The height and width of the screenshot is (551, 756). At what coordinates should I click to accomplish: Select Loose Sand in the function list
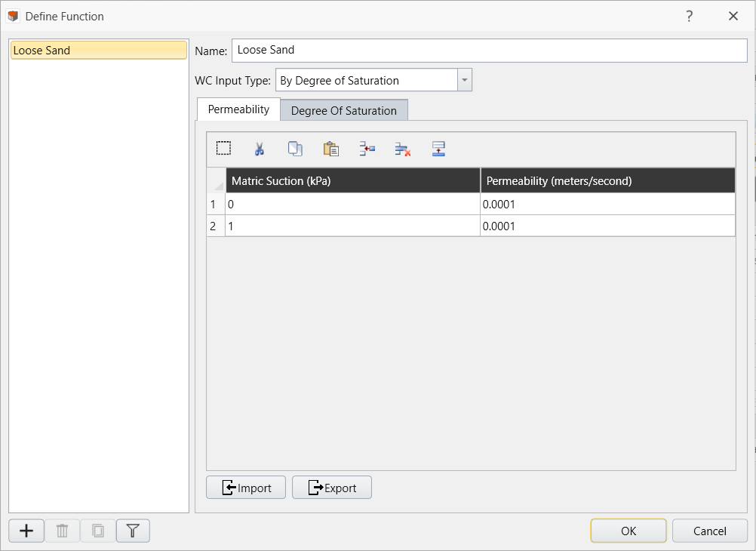[x=99, y=50]
